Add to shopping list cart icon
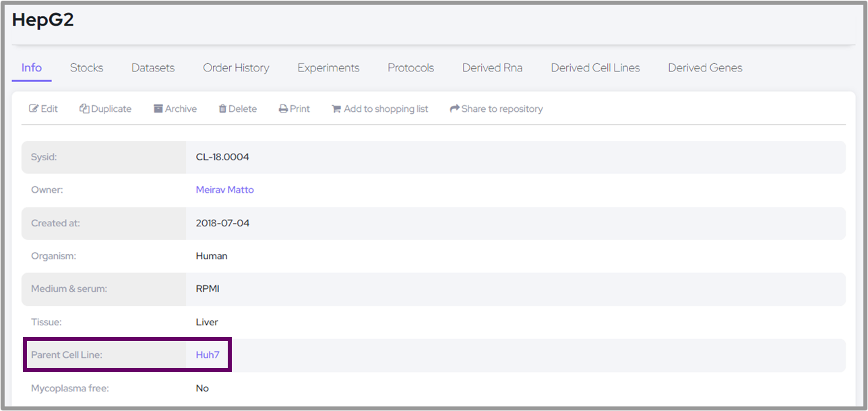The width and height of the screenshot is (868, 411). [x=336, y=109]
